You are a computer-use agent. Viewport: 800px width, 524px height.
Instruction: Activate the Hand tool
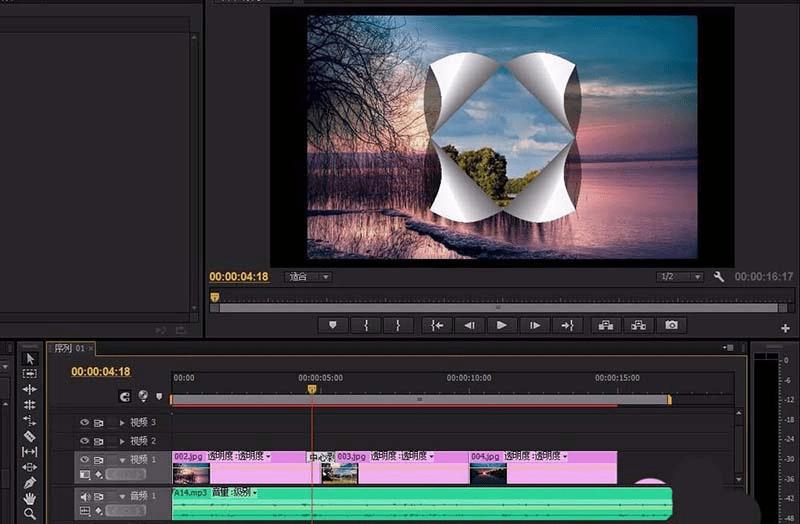[30, 498]
